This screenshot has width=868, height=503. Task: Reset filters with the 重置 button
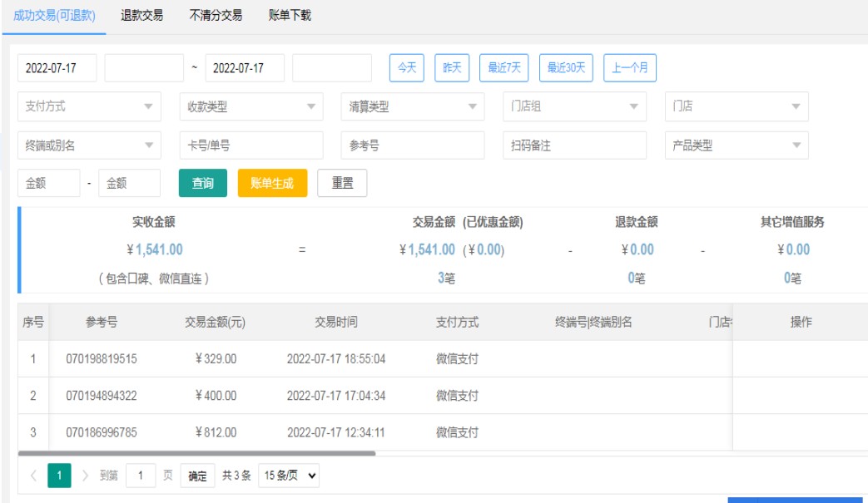pyautogui.click(x=342, y=183)
